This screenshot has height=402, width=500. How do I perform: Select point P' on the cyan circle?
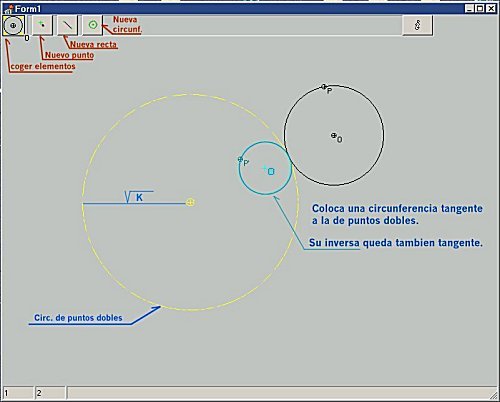pos(240,159)
